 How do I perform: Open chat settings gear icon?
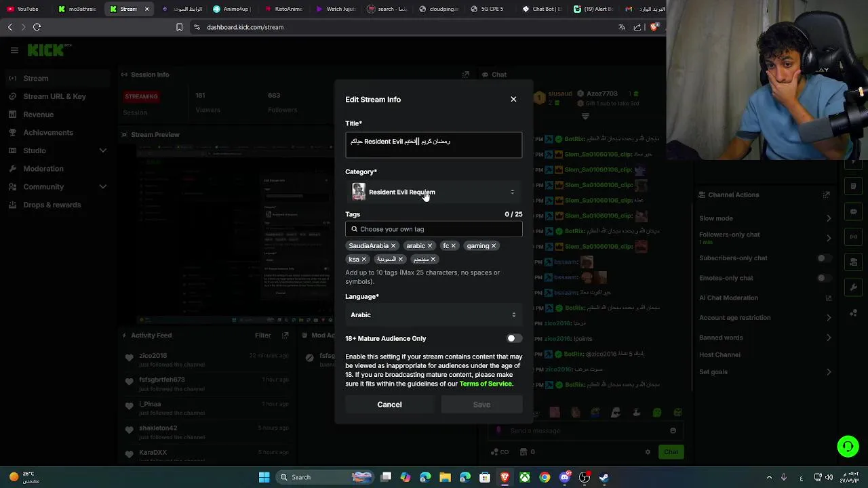[x=648, y=452]
